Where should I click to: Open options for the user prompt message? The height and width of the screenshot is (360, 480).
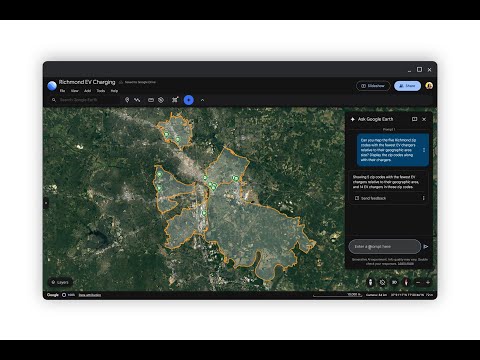pyautogui.click(x=424, y=150)
